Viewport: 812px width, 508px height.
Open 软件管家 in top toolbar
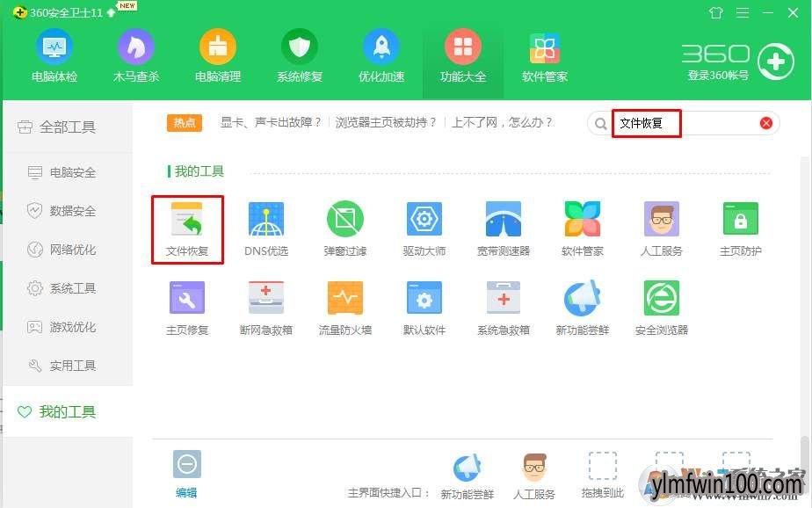(x=545, y=57)
